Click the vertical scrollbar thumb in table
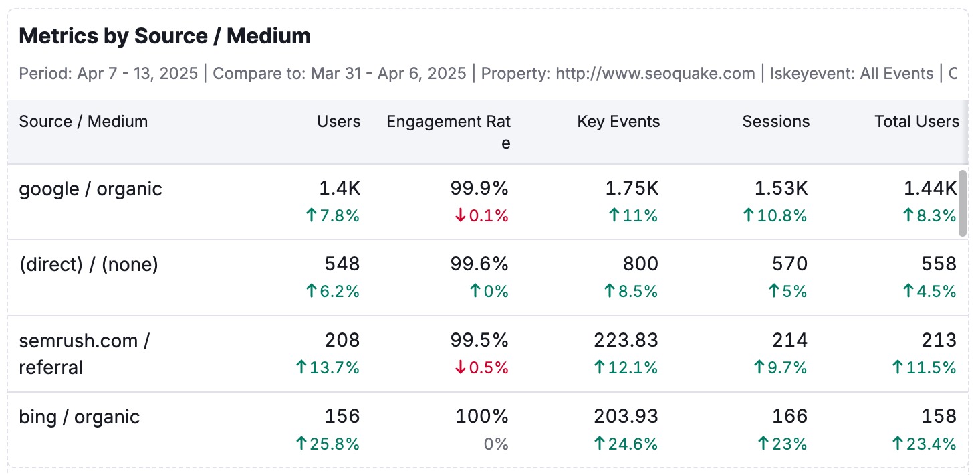The height and width of the screenshot is (475, 980). point(963,203)
